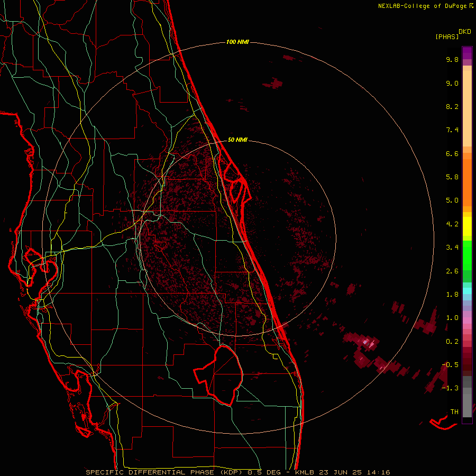Click the 9.0 legend value
This screenshot has height=476, width=476.
(452, 84)
